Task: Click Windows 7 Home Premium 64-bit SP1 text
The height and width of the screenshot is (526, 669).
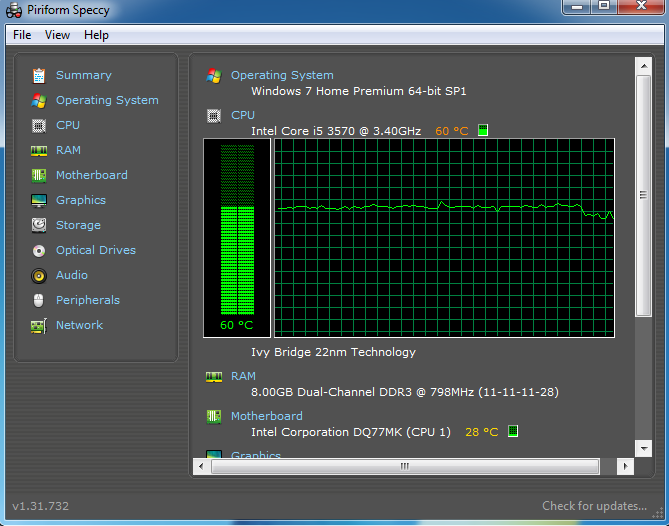Action: [359, 92]
